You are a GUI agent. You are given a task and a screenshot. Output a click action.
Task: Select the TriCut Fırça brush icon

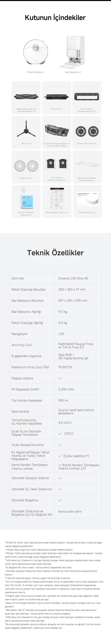point(56,96)
